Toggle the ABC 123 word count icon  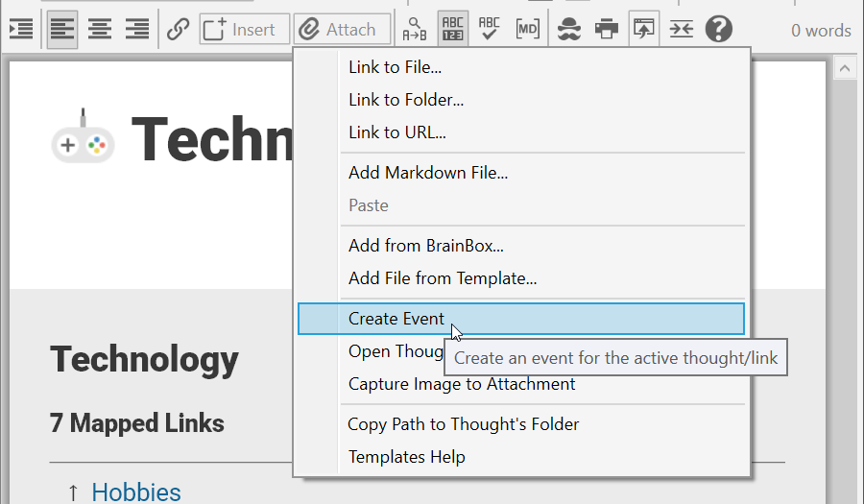coord(452,30)
